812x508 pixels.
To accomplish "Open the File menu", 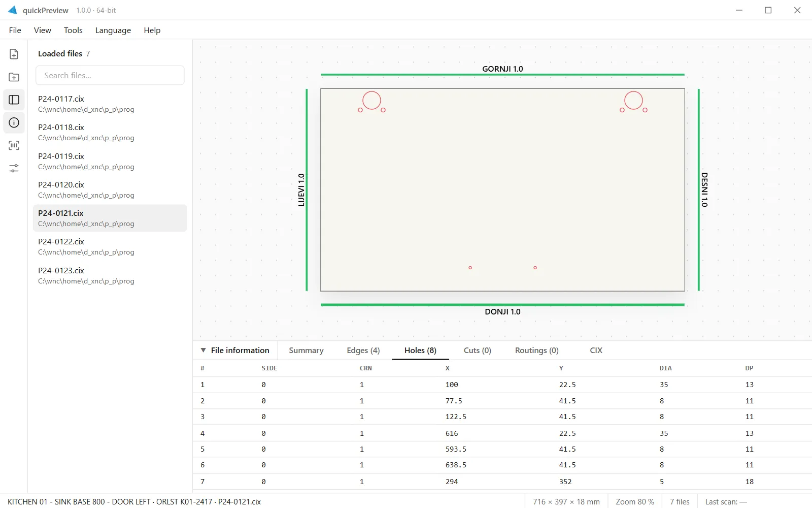I will [x=15, y=30].
